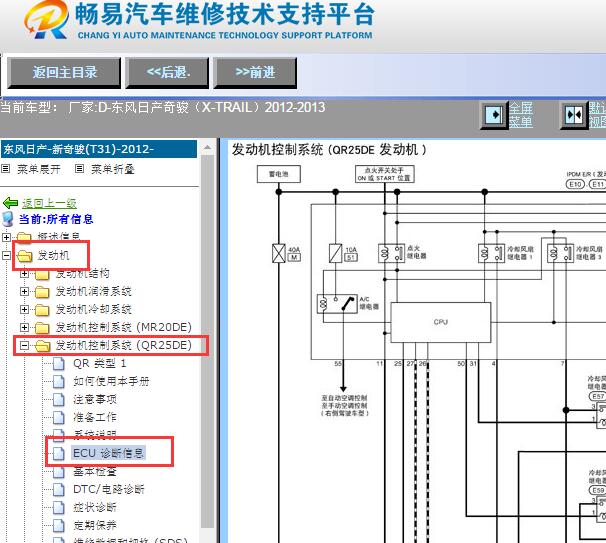Open the 如何使用本手册 document
This screenshot has width=606, height=543.
(111, 381)
